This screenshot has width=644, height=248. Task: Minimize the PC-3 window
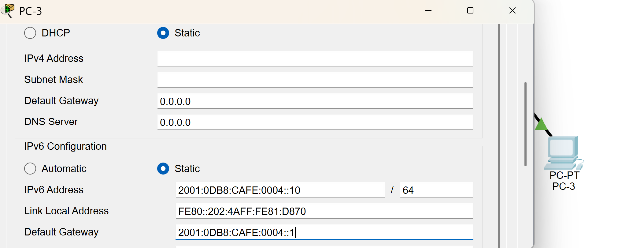pyautogui.click(x=428, y=11)
